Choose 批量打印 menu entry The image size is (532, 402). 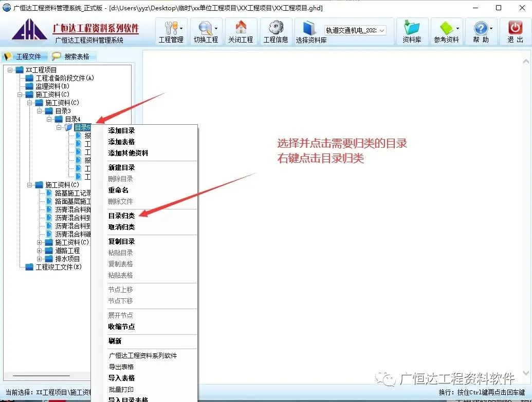[121, 390]
